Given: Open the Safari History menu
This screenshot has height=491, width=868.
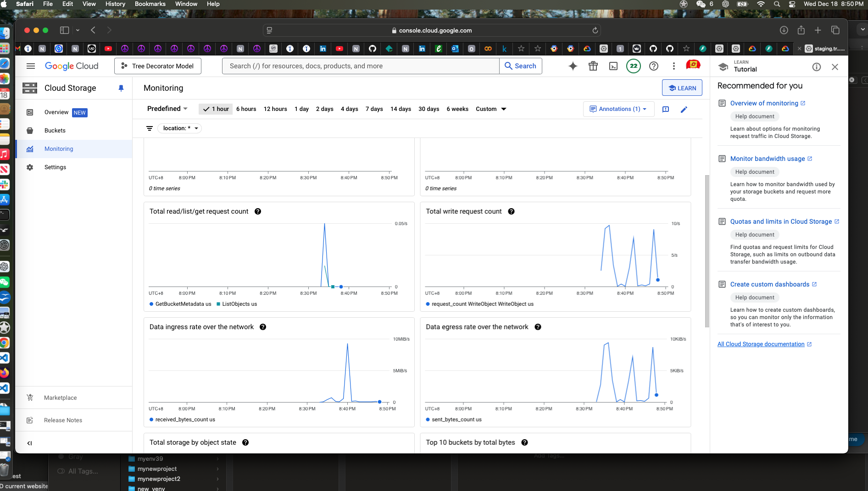Looking at the screenshot, I should click(115, 4).
